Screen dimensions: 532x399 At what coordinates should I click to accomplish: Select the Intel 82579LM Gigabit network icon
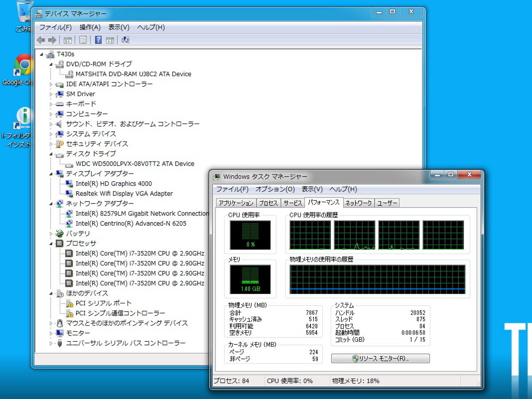point(69,214)
